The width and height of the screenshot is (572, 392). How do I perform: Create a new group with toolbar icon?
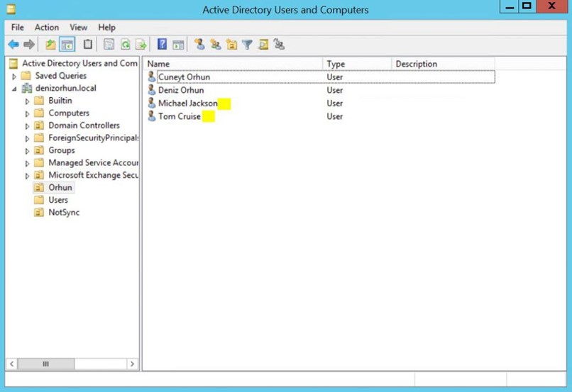(x=215, y=45)
